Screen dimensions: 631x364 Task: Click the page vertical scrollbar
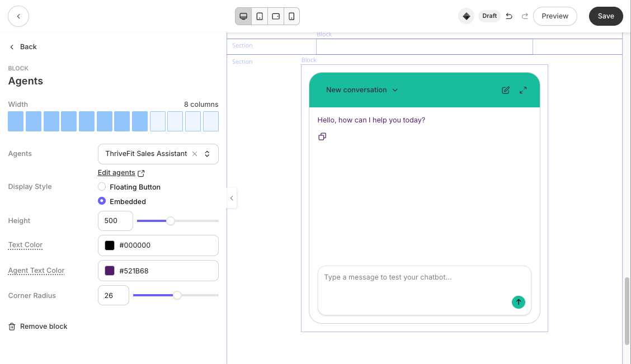(627, 311)
